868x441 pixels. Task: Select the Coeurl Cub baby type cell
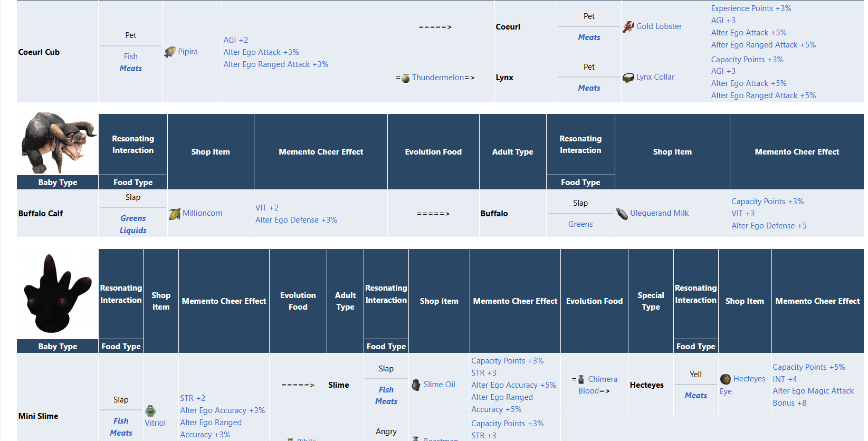click(x=58, y=52)
